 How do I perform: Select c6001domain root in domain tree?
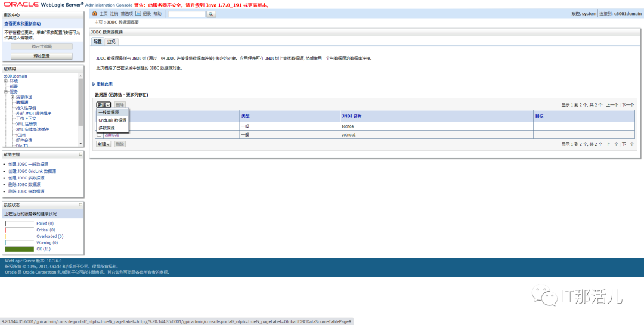coord(15,76)
